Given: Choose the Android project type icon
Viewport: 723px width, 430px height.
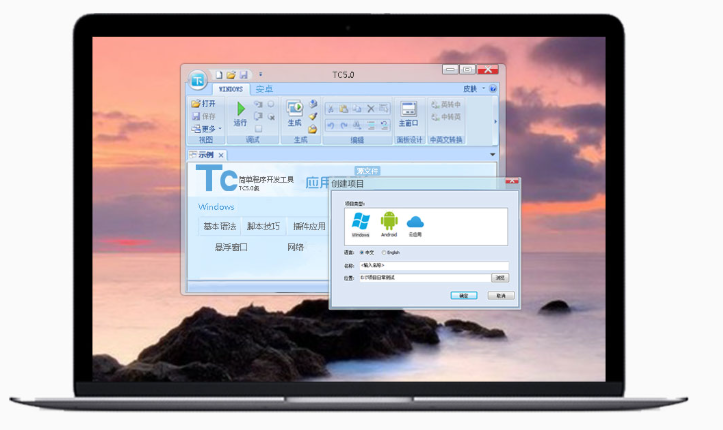Looking at the screenshot, I should (389, 224).
